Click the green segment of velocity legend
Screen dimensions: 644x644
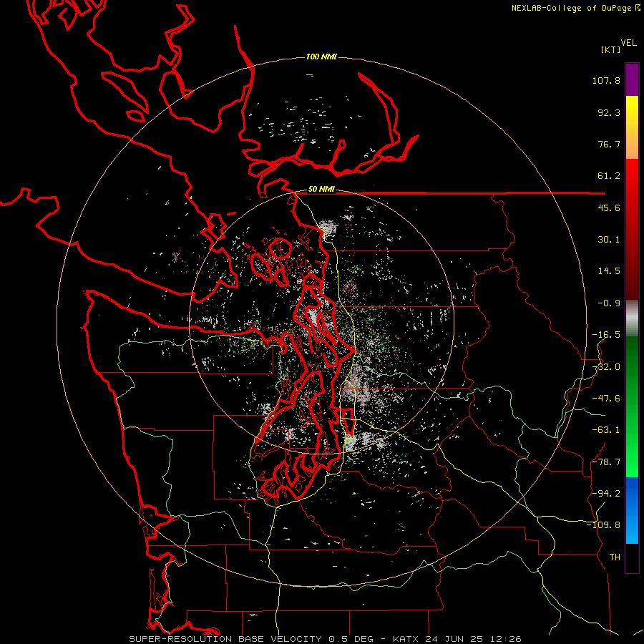click(x=632, y=406)
